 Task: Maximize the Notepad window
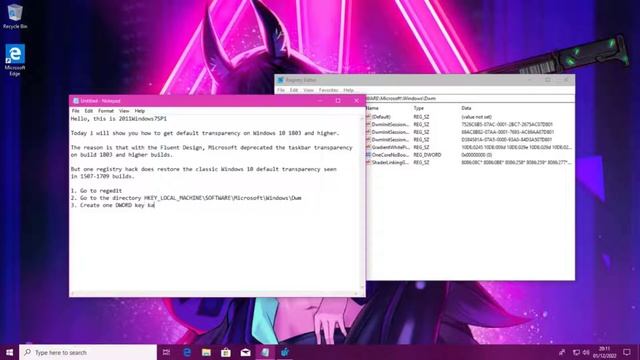tap(338, 101)
